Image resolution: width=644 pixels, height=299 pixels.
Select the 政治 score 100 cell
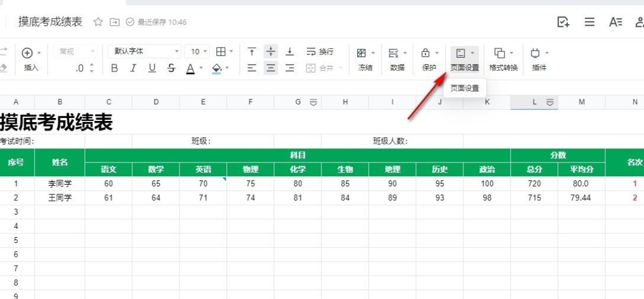(487, 183)
